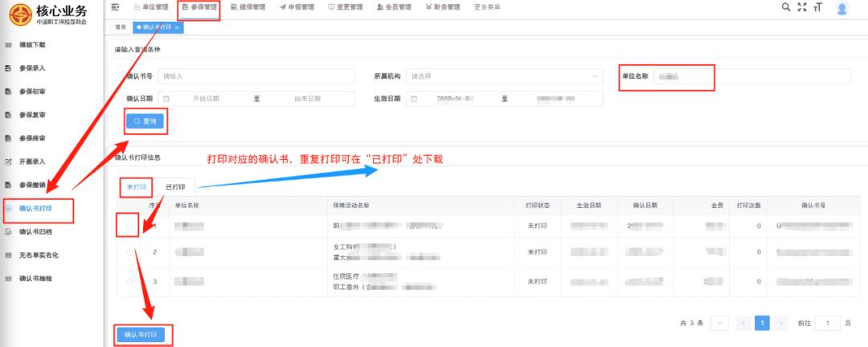Switch to the 未打印 tab

click(x=136, y=186)
